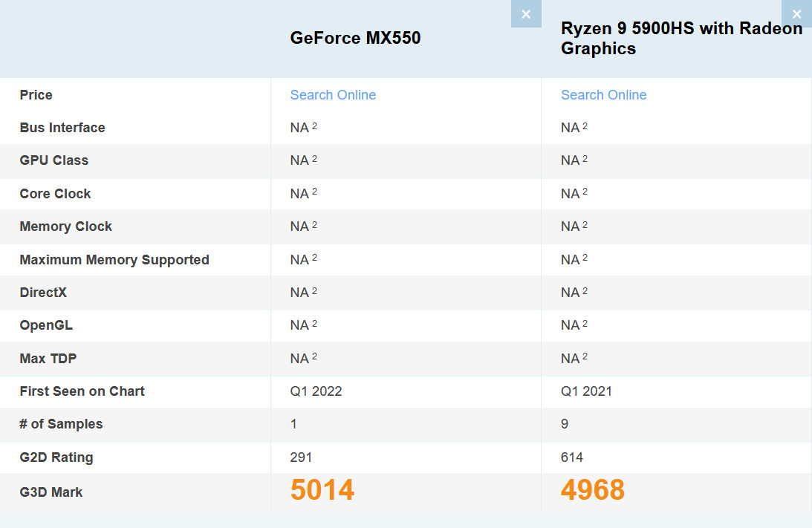The width and height of the screenshot is (812, 528).
Task: Click samples count 1 for MX550
Action: click(x=293, y=424)
